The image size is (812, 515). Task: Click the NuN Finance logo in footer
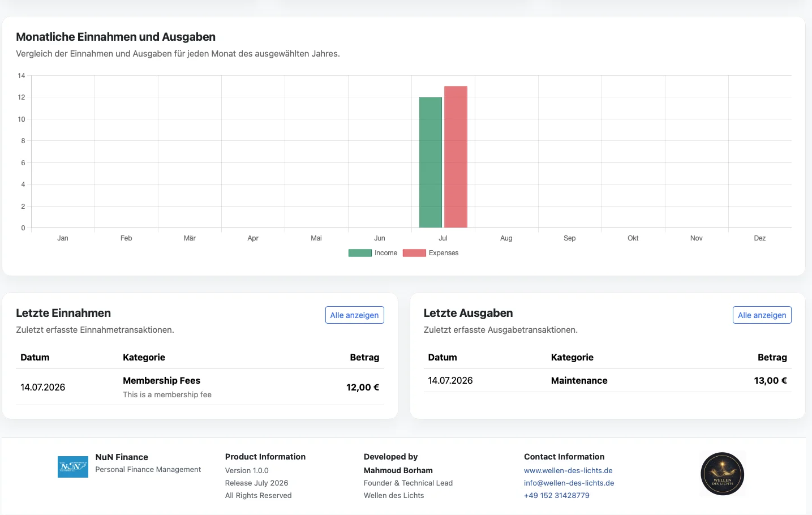(73, 467)
